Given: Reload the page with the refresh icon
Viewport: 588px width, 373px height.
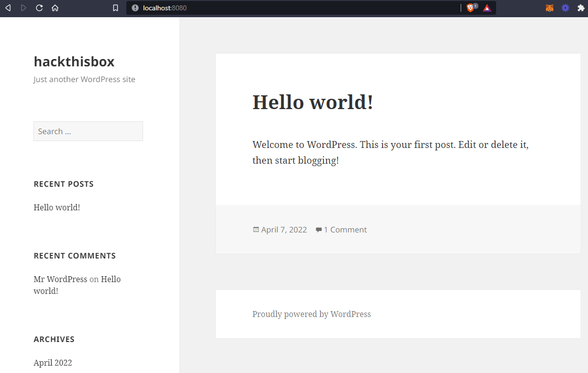Looking at the screenshot, I should [x=39, y=8].
